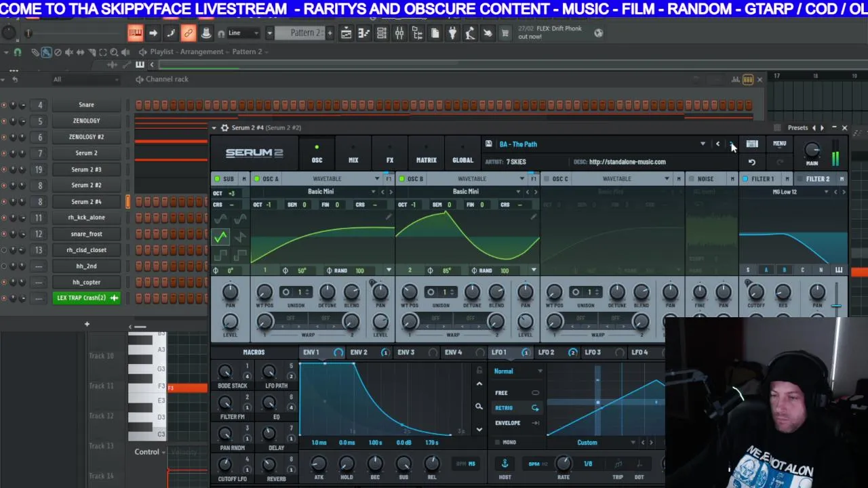This screenshot has height=488, width=868.
Task: Open Serum 2 plugin gear options
Action: pos(224,127)
